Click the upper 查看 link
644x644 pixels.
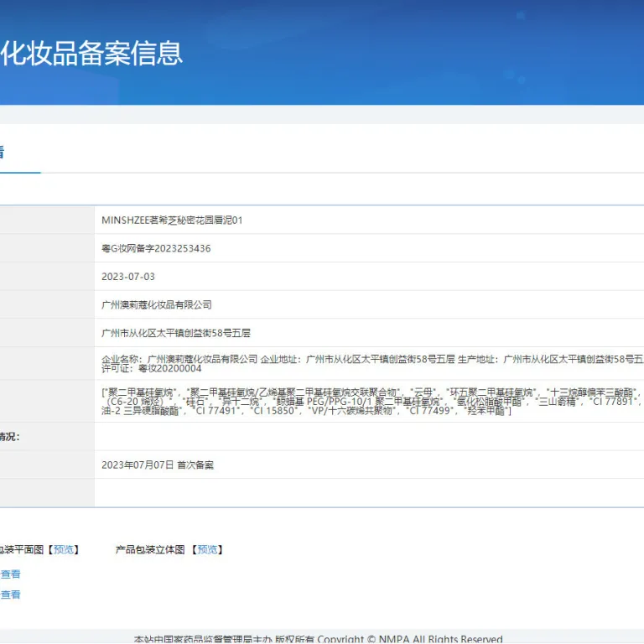(x=10, y=574)
